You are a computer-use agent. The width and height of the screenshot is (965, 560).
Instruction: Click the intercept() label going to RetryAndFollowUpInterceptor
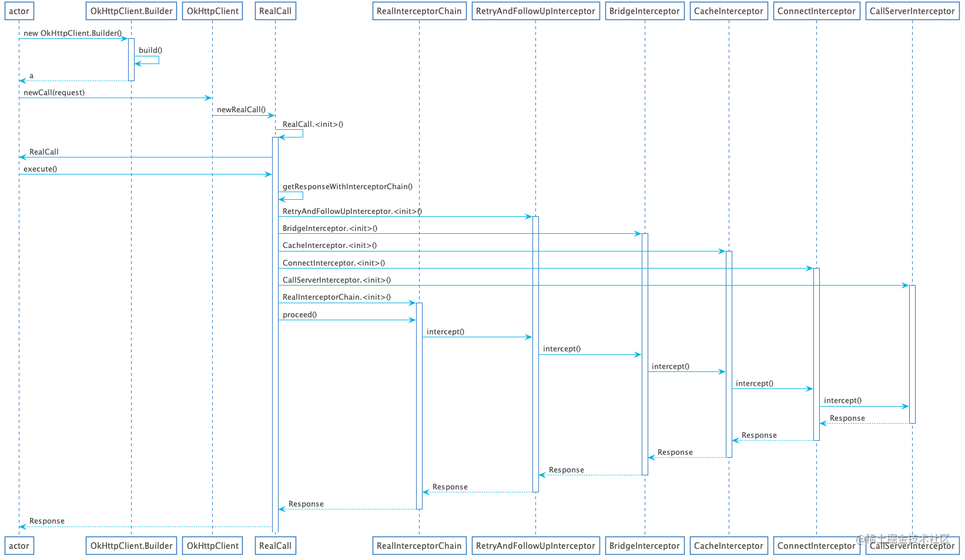click(x=445, y=332)
